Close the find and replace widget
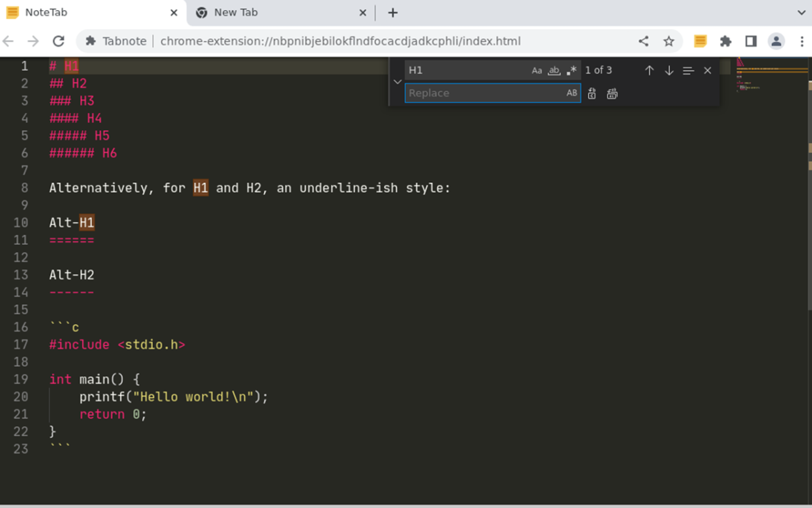 pyautogui.click(x=708, y=70)
